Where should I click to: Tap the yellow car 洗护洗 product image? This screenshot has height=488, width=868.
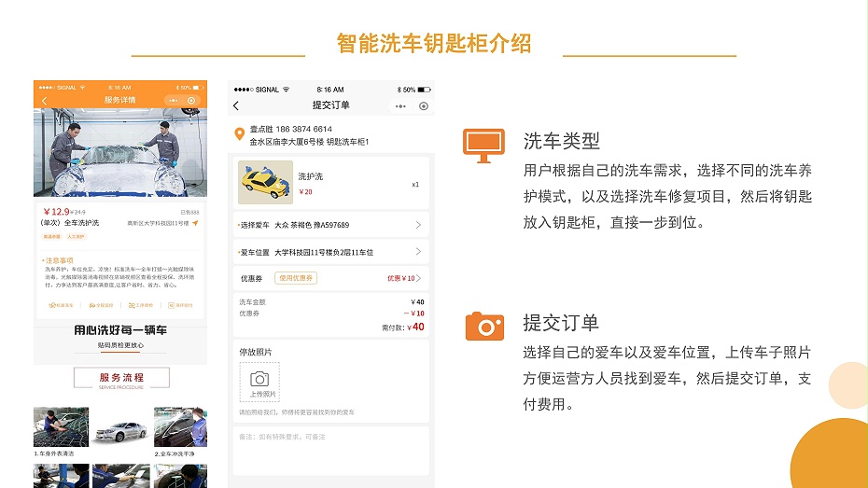pos(265,183)
